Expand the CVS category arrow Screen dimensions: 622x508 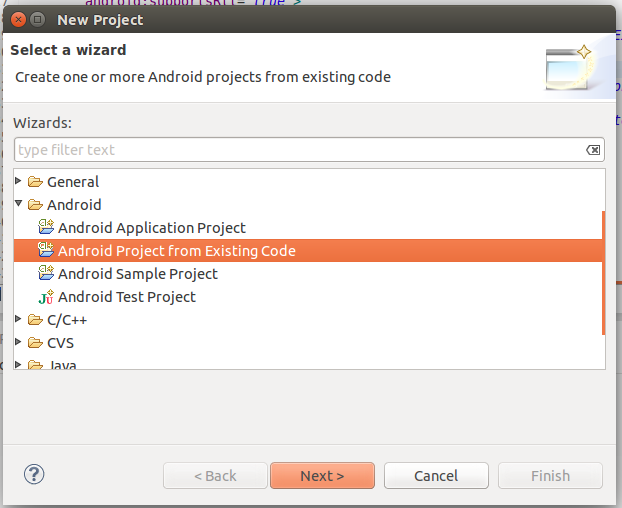point(18,341)
